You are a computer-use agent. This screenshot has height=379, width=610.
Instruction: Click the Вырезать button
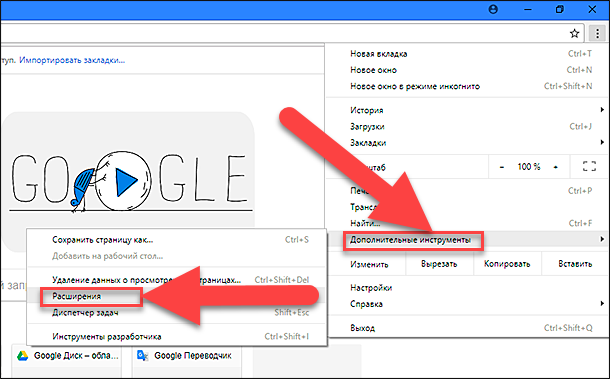point(439,264)
